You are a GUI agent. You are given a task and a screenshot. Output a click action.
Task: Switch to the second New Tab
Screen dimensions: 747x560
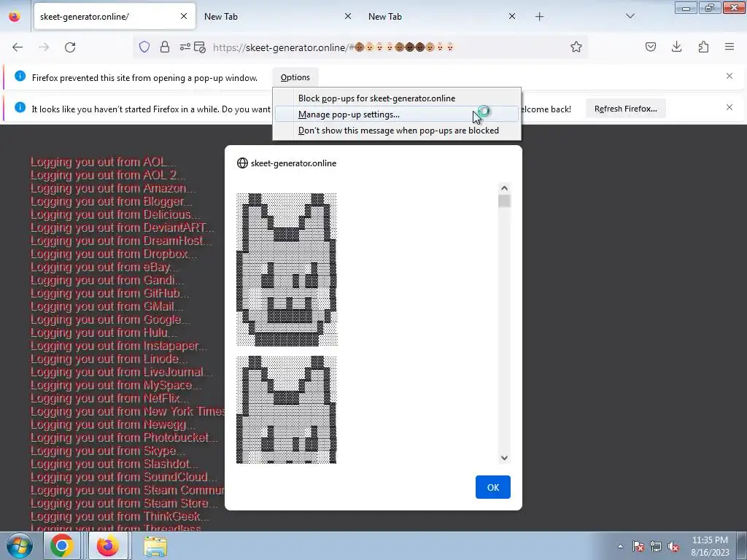coord(443,17)
